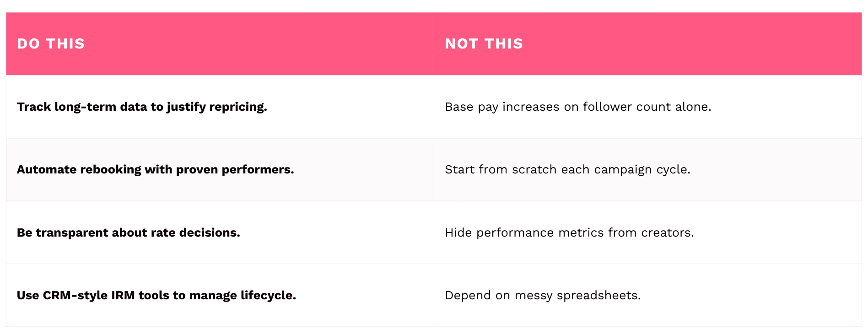
Task: Click the 'DO THIS' column header
Action: pyautogui.click(x=51, y=44)
